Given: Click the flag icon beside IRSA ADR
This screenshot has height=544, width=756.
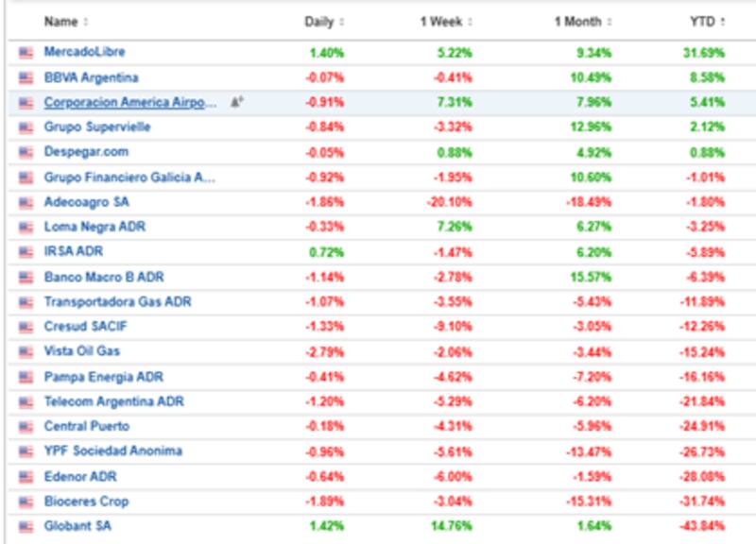Looking at the screenshot, I should pyautogui.click(x=26, y=252).
